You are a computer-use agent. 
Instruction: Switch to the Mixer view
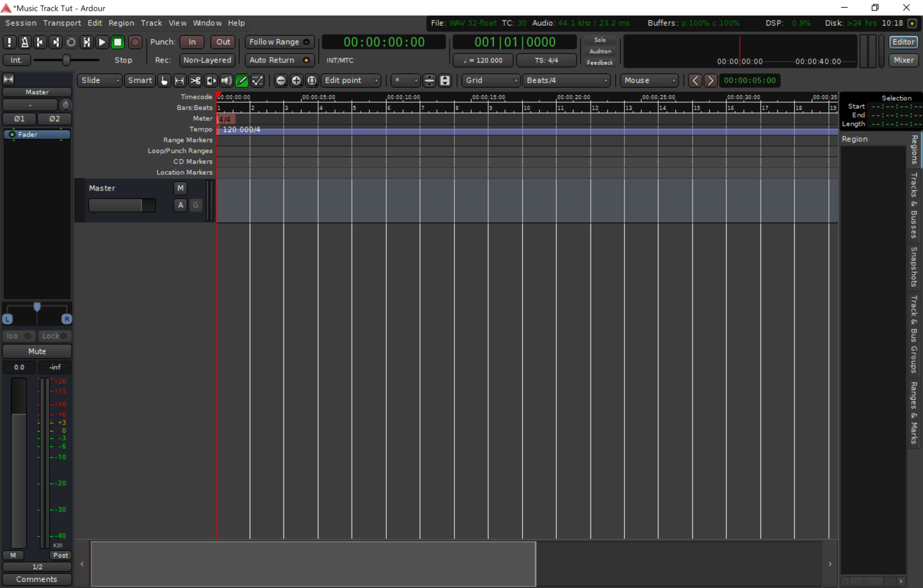904,60
